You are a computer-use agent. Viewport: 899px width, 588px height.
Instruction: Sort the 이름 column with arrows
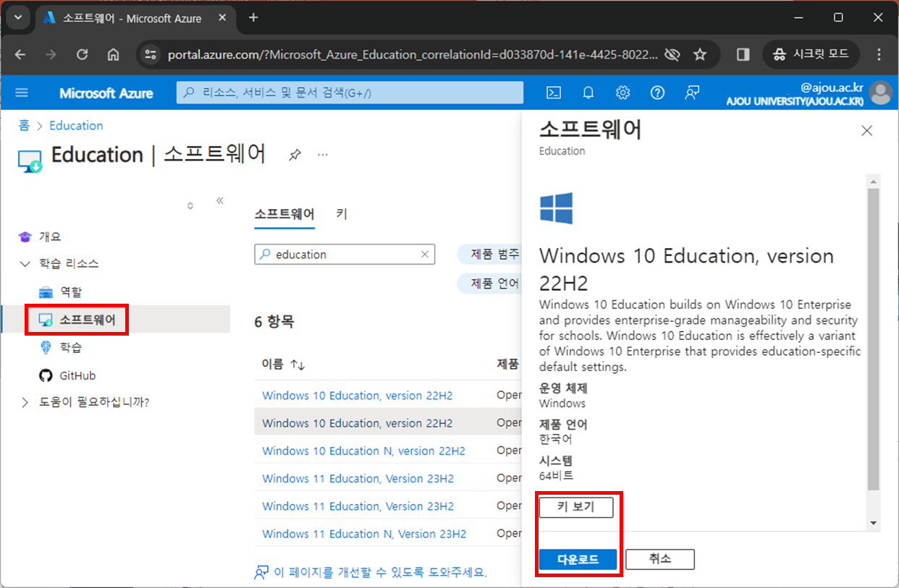tap(297, 365)
